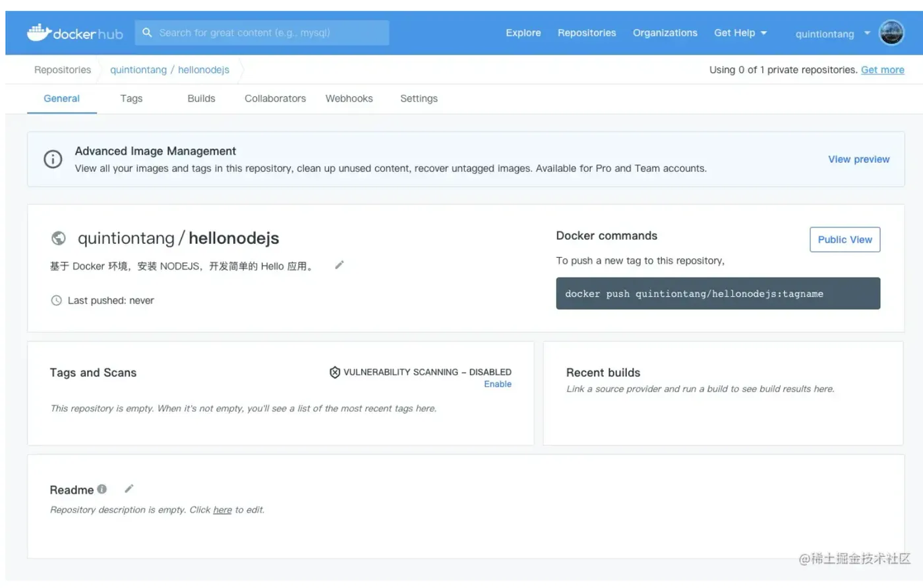Click the Readme info icon

point(102,489)
